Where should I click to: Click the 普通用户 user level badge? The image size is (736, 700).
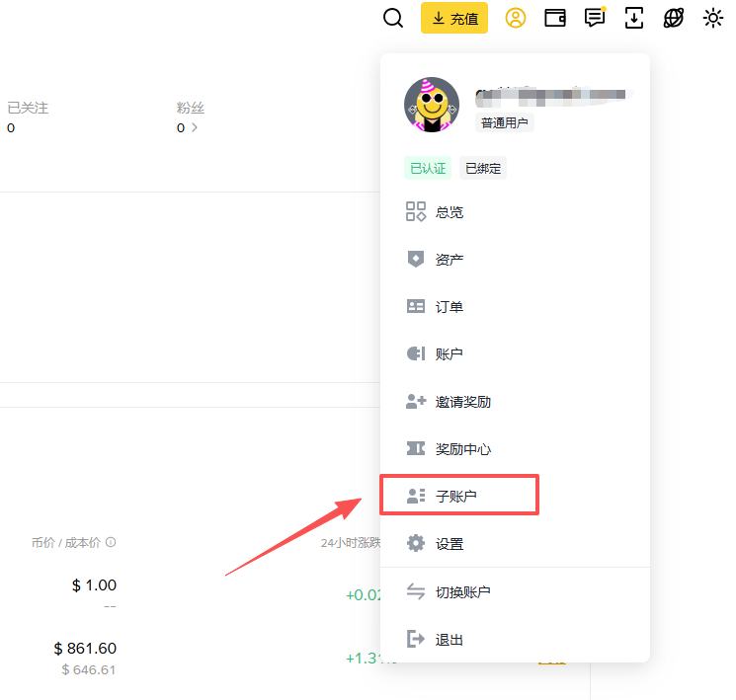[x=504, y=123]
